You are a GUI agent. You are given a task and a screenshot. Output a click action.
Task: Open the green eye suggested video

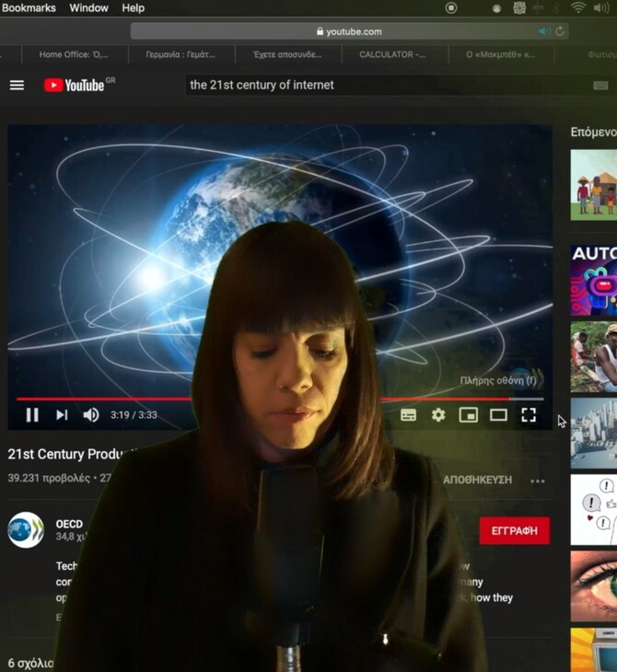593,585
